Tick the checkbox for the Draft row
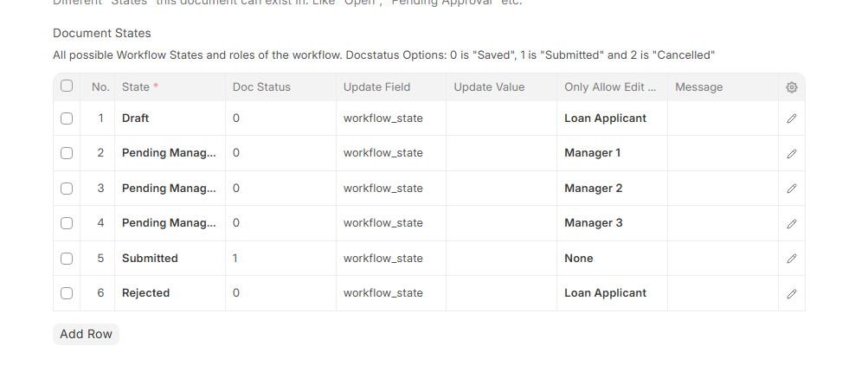The image size is (868, 365). [x=67, y=118]
